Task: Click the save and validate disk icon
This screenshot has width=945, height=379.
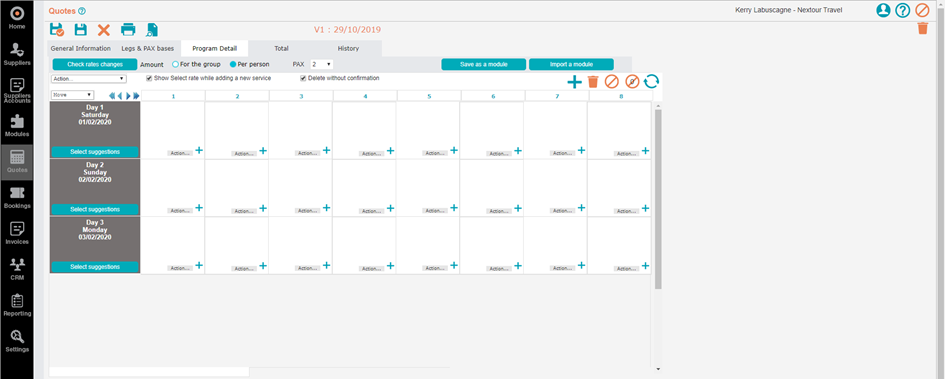Action: tap(57, 30)
